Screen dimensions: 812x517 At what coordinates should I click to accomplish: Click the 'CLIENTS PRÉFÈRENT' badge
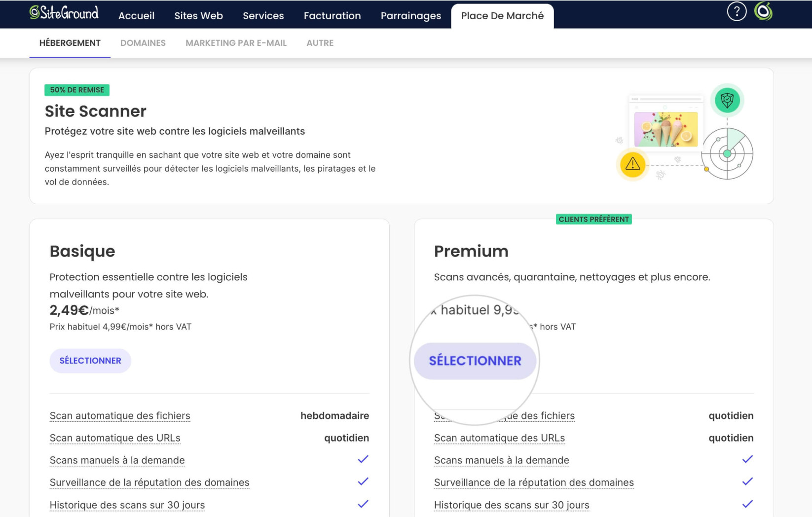coord(594,219)
